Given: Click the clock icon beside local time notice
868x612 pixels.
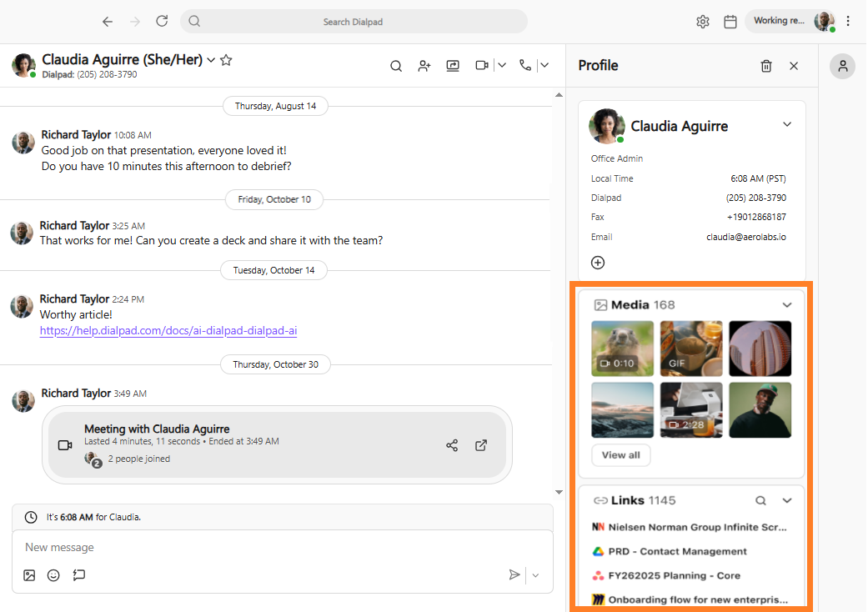Looking at the screenshot, I should [x=31, y=517].
